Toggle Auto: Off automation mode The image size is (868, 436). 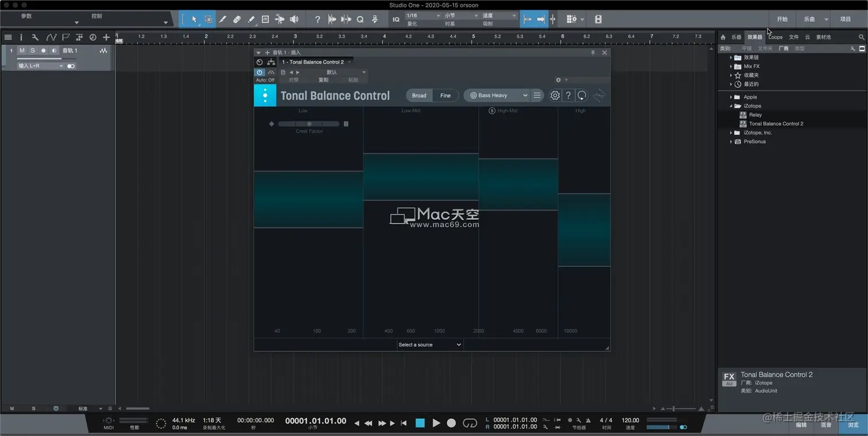coord(265,80)
